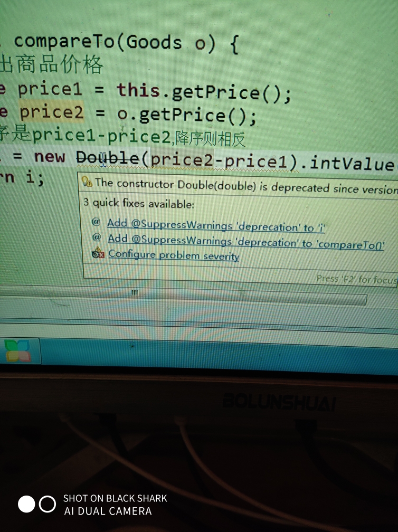Click intValue method call at line end
Image resolution: width=398 pixels, height=532 pixels.
click(x=351, y=163)
